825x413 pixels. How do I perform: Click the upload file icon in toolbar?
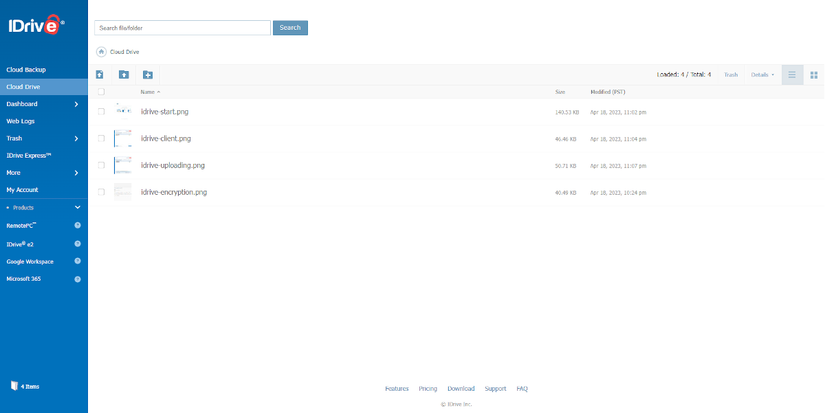point(99,75)
